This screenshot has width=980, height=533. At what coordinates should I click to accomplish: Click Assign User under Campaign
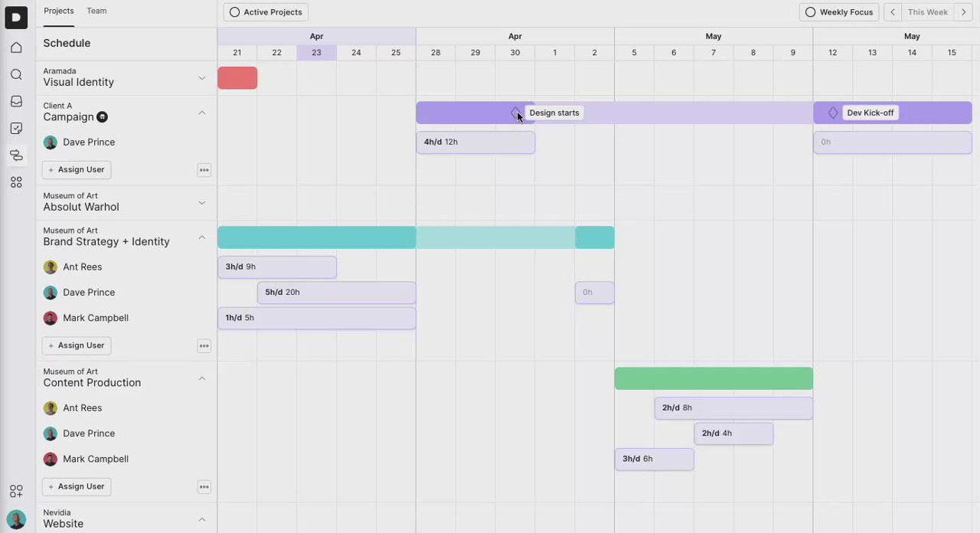pyautogui.click(x=77, y=170)
